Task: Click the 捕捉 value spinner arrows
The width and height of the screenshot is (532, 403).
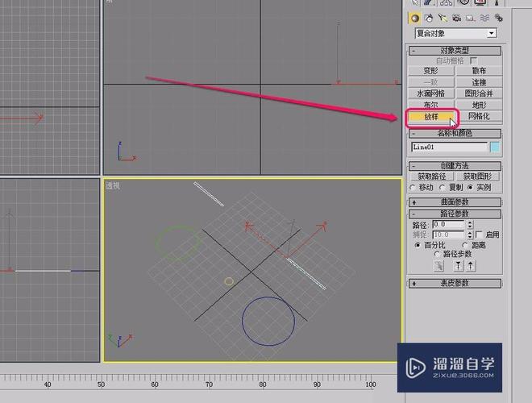Action: click(470, 235)
